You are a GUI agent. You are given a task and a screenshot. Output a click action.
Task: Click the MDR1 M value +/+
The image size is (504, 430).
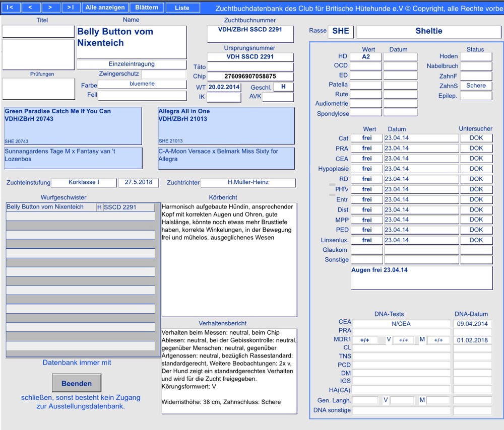(438, 340)
